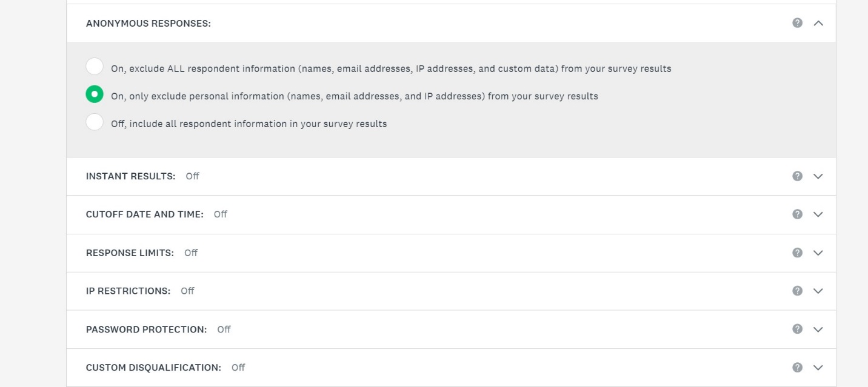Open the Password Protection row label
The image size is (868, 387).
click(146, 329)
